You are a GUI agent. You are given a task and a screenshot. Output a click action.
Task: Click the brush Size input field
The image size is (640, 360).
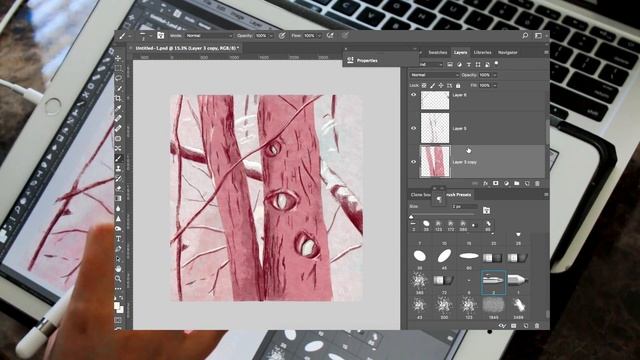[464, 207]
